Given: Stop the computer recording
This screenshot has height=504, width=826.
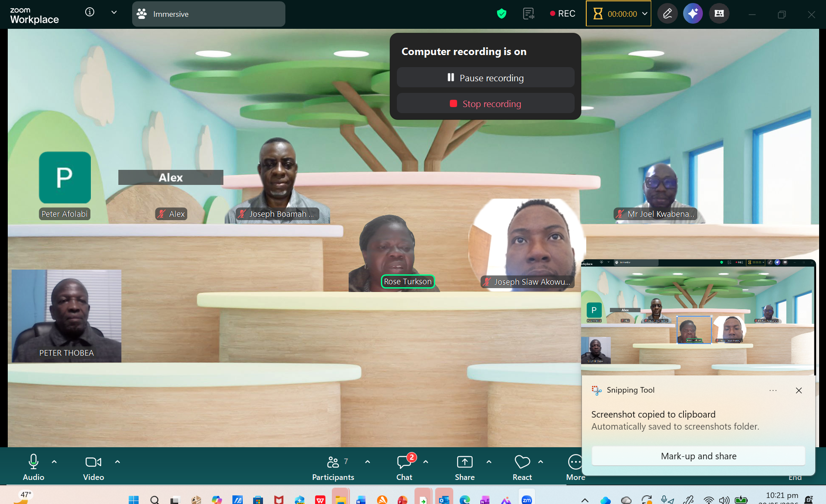Looking at the screenshot, I should click(x=486, y=104).
